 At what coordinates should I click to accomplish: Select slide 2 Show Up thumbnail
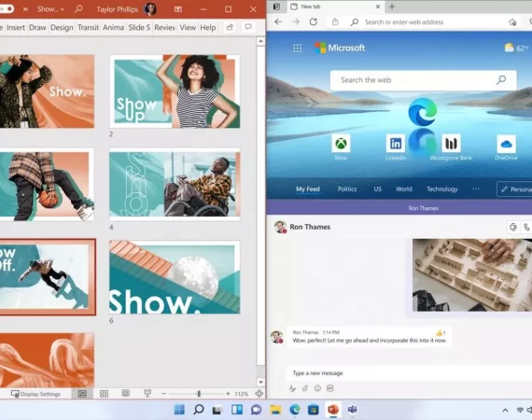pyautogui.click(x=175, y=91)
